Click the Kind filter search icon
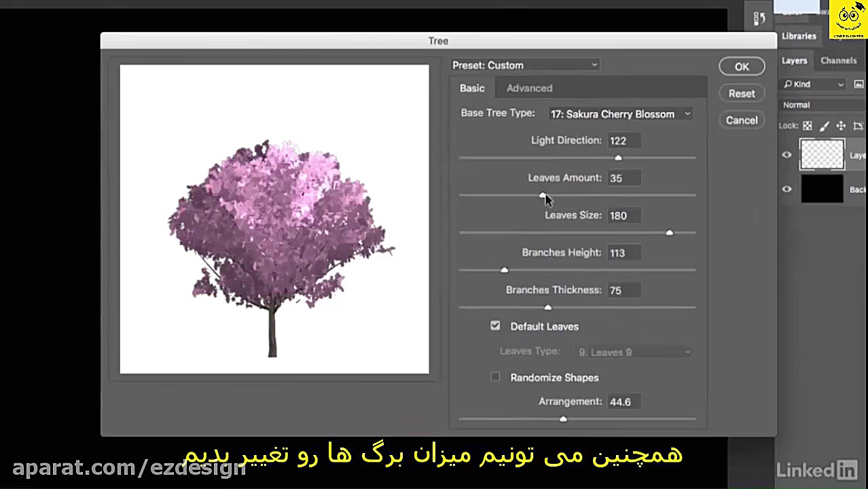Image resolution: width=868 pixels, height=489 pixels. [x=789, y=84]
